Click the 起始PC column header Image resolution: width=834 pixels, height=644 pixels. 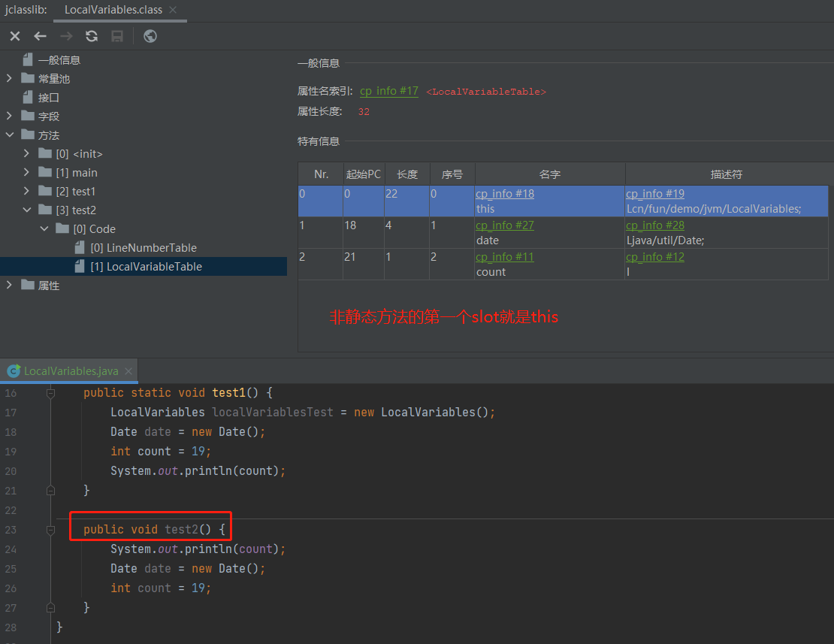(364, 174)
